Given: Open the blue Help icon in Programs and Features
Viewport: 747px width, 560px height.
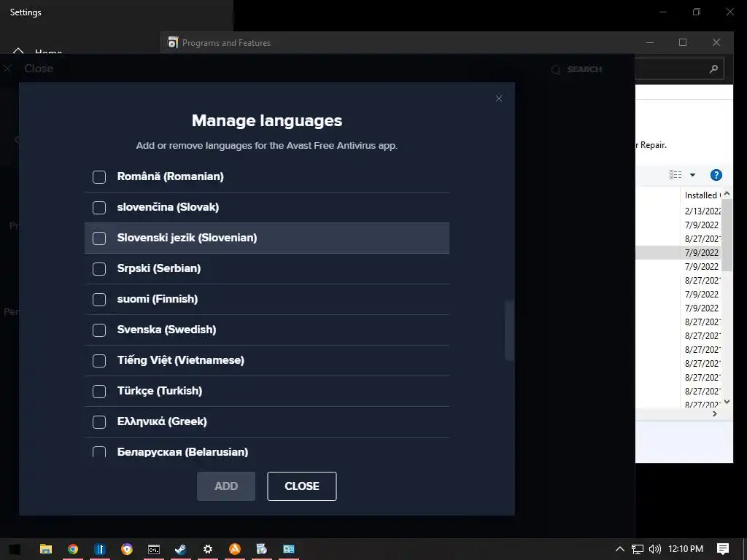Looking at the screenshot, I should pos(716,175).
